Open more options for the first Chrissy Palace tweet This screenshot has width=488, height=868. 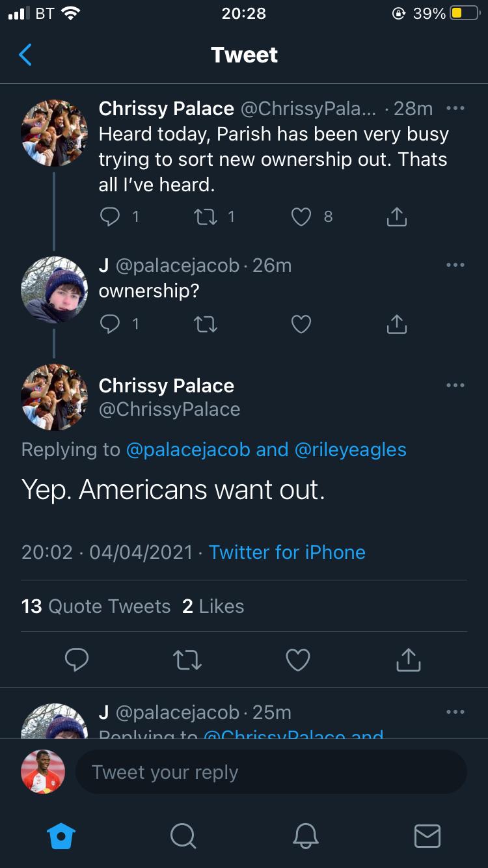(x=455, y=109)
